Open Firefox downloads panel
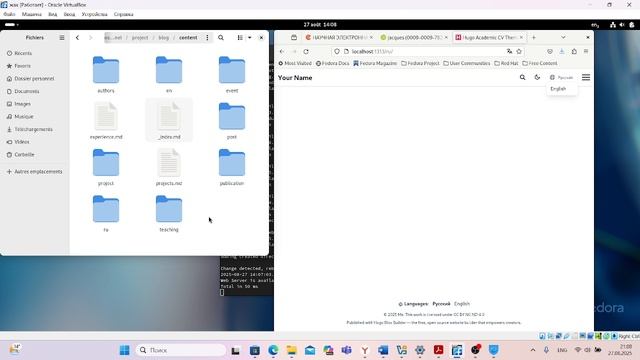Image resolution: width=640 pixels, height=360 pixels. coord(562,51)
